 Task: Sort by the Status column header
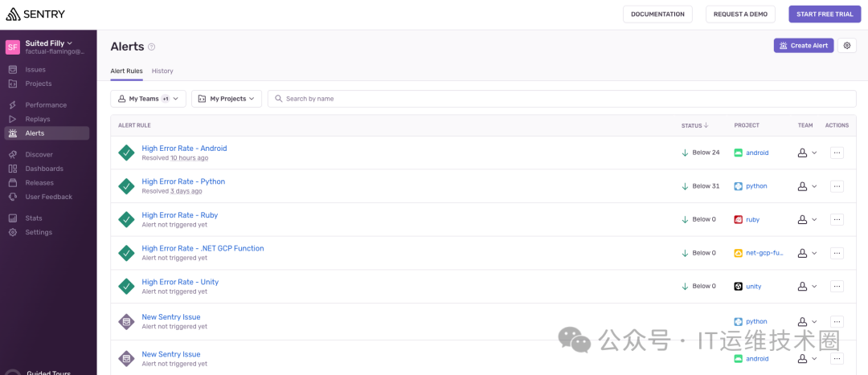[x=694, y=125]
